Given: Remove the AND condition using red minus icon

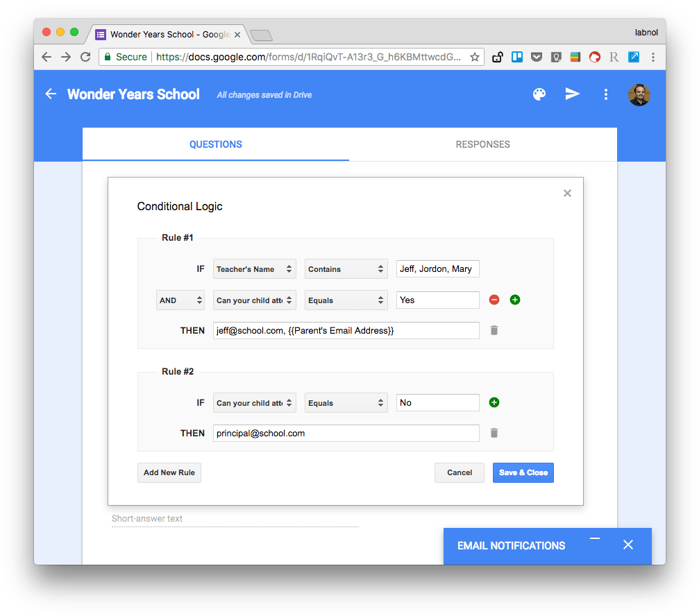Looking at the screenshot, I should pyautogui.click(x=494, y=300).
